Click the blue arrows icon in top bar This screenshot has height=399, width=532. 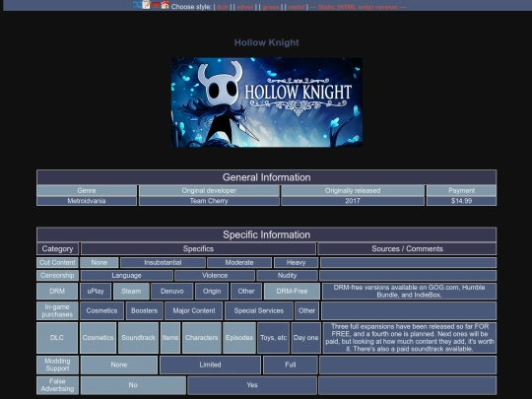pos(137,5)
